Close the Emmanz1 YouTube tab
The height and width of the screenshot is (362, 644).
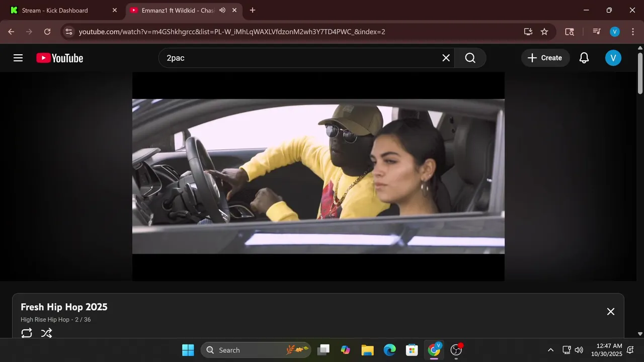(235, 10)
